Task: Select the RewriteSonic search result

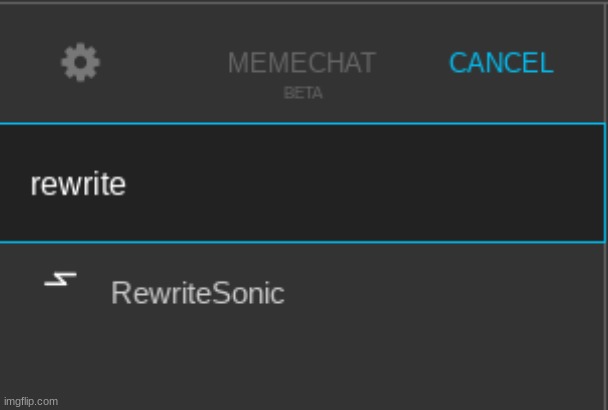Action: coord(302,292)
